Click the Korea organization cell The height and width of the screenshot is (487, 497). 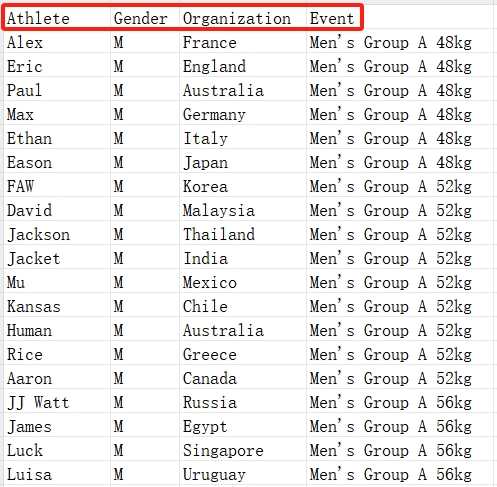pyautogui.click(x=243, y=186)
